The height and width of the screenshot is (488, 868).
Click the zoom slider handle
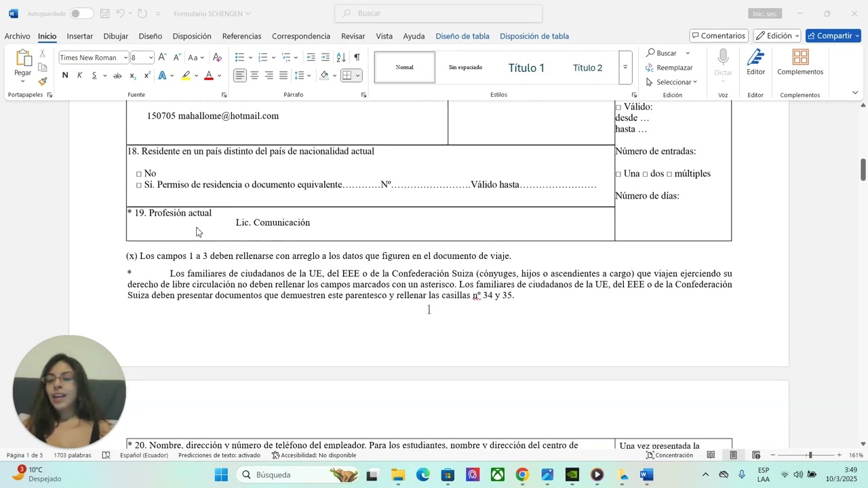(810, 455)
